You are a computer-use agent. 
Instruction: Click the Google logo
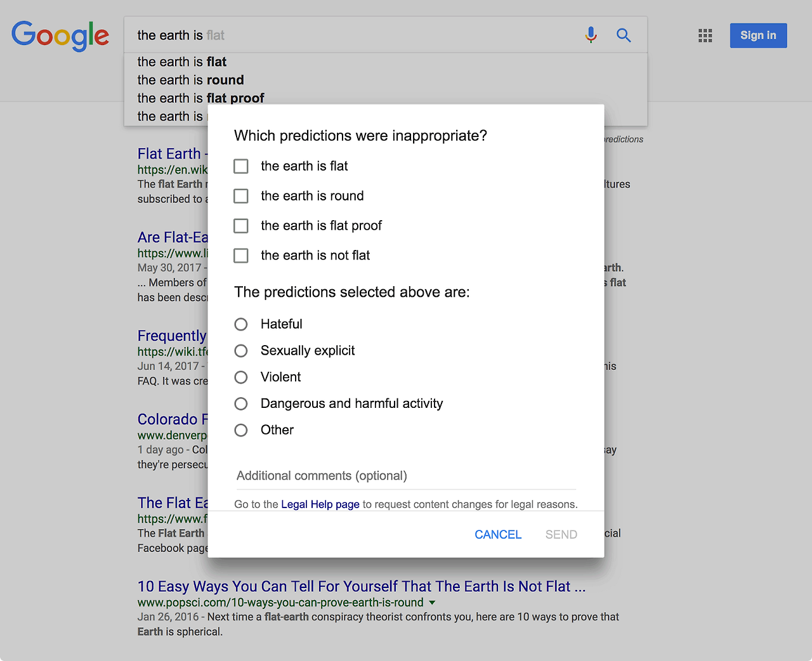point(60,36)
